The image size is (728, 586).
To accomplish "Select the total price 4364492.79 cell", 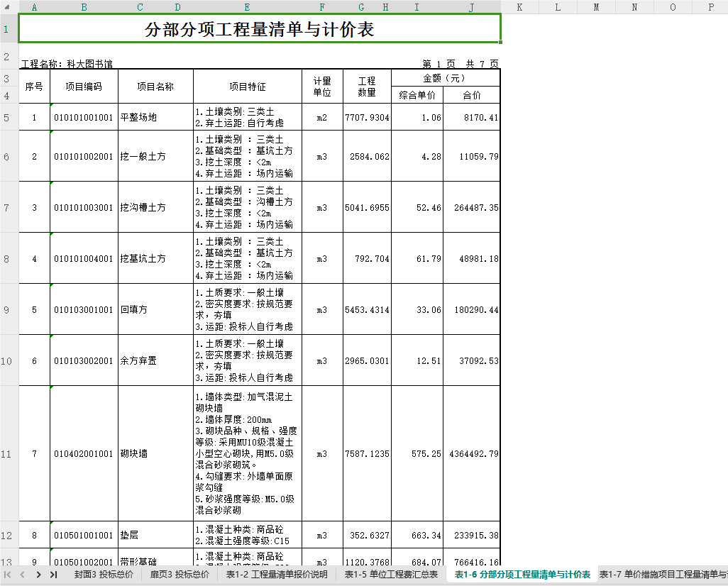I will pyautogui.click(x=471, y=453).
